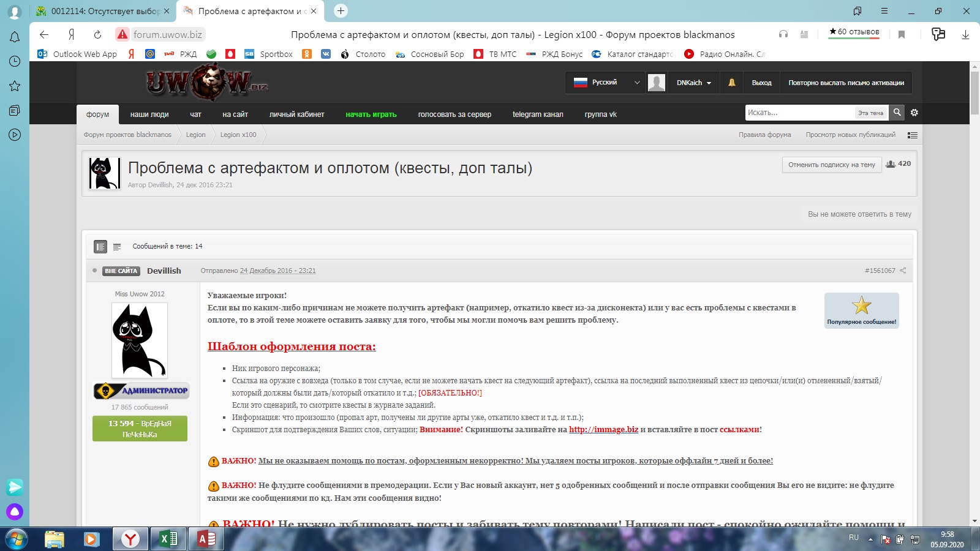This screenshot has height=551, width=980.
Task: Follow the http://immage.biz link
Action: [x=603, y=430]
